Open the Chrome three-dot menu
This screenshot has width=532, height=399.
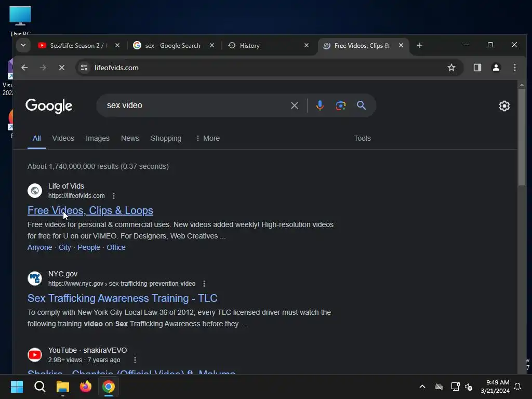point(515,68)
